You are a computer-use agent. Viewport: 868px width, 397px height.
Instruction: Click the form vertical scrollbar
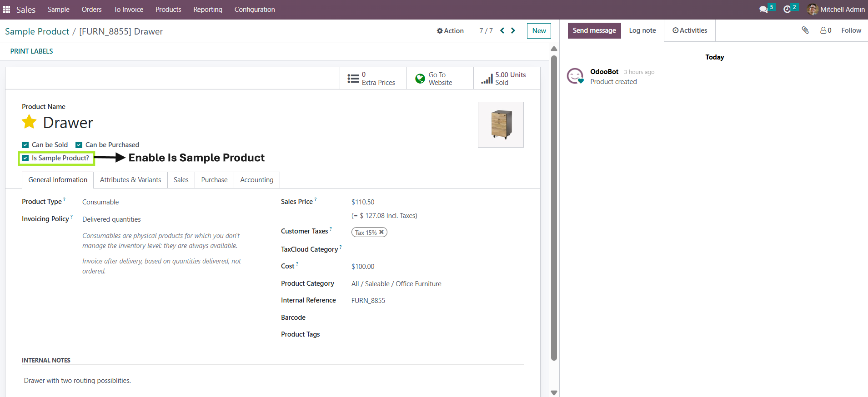554,208
